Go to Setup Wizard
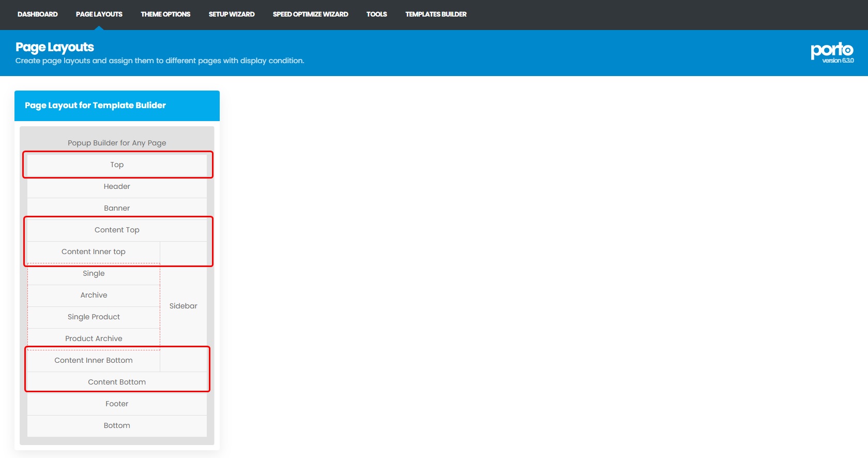The image size is (868, 458). (x=231, y=14)
